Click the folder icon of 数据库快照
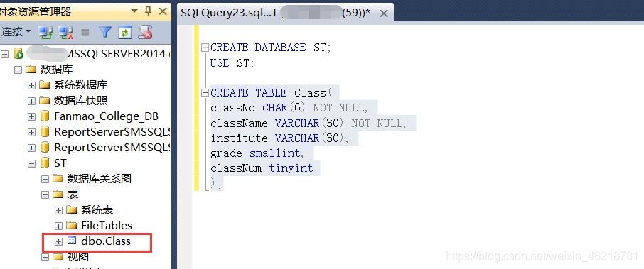This screenshot has height=269, width=644. 45,101
